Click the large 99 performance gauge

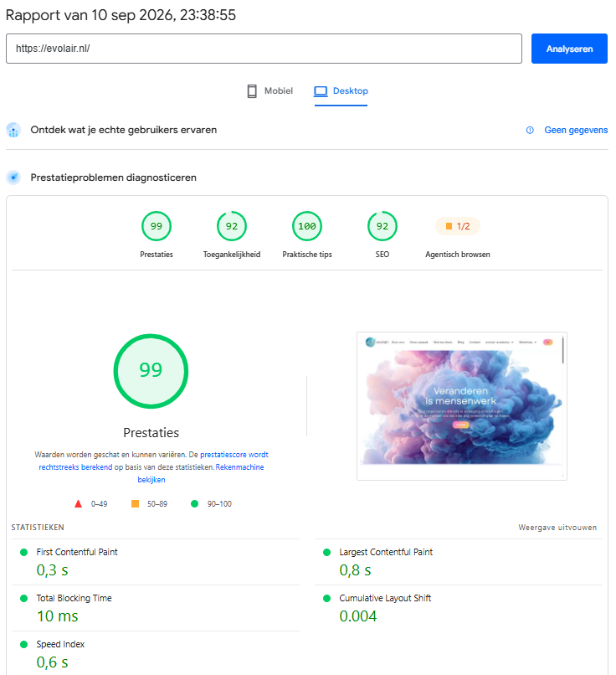click(151, 371)
